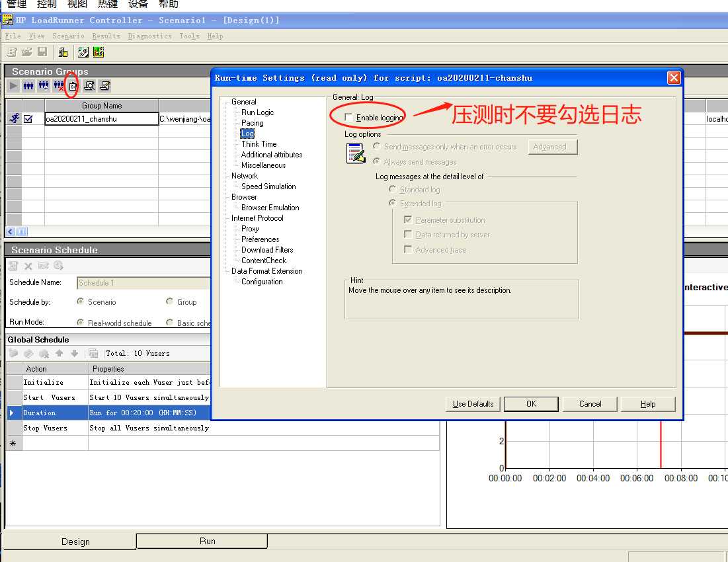
Task: Click the Advanced... log options button
Action: (553, 147)
